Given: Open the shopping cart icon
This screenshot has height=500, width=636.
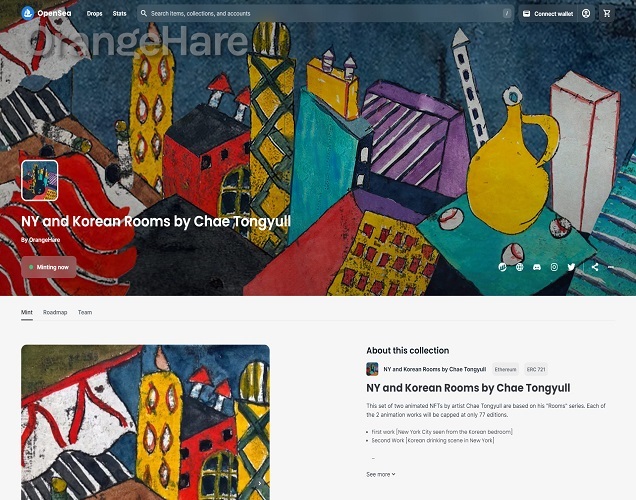Looking at the screenshot, I should pos(607,14).
